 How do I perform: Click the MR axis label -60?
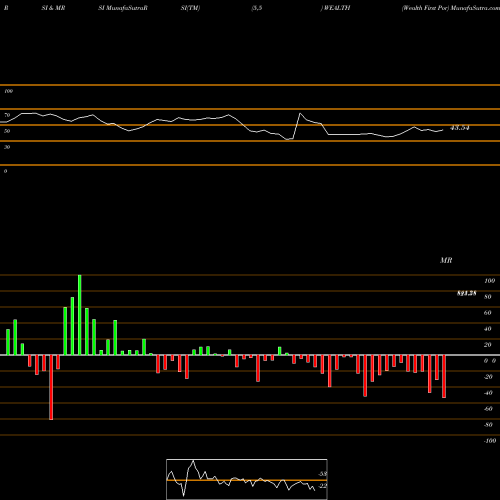click(x=488, y=409)
